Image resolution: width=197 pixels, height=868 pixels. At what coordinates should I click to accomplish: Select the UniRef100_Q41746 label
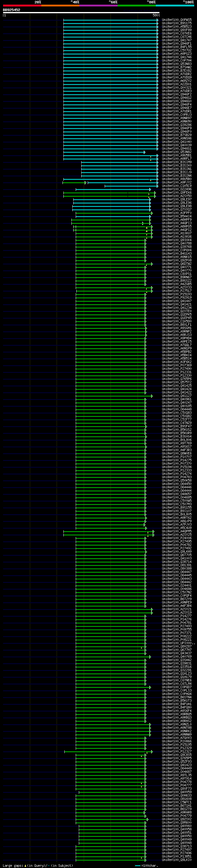point(176,57)
